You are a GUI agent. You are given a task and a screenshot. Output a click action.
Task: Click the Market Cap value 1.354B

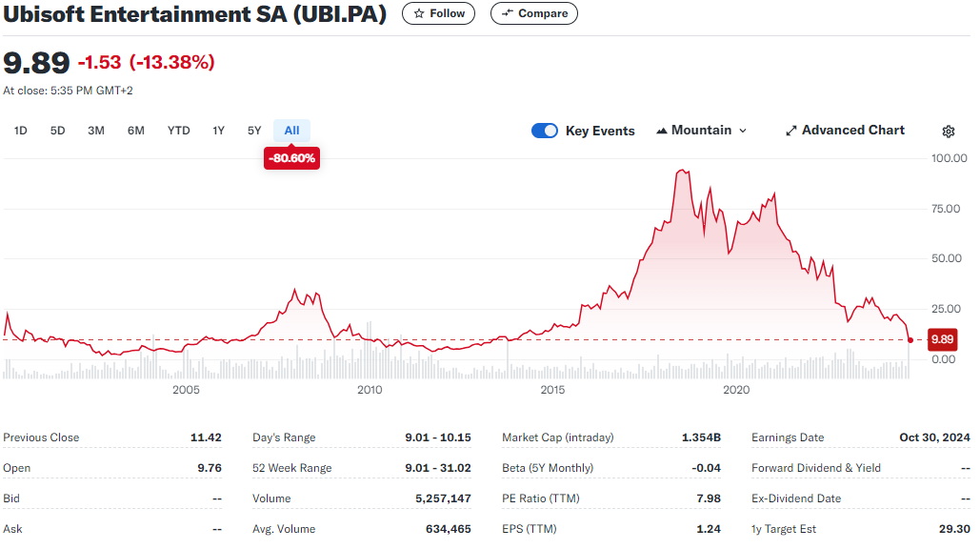pyautogui.click(x=701, y=437)
